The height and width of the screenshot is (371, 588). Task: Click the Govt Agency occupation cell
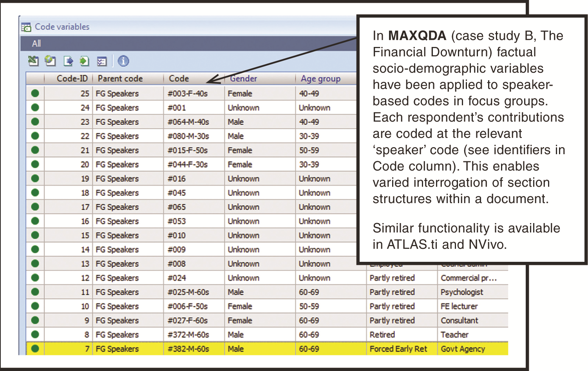473,348
